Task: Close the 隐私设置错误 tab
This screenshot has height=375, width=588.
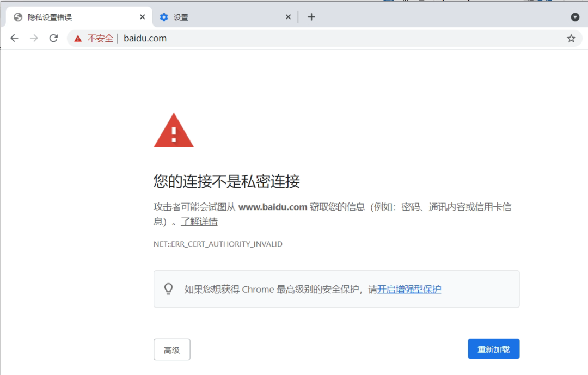Action: [142, 17]
